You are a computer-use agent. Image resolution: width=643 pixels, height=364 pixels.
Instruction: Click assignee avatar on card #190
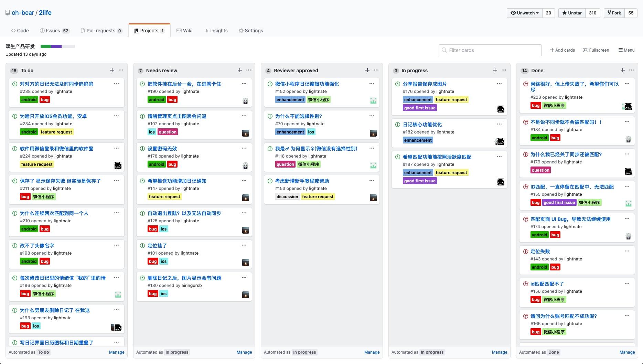click(x=246, y=101)
